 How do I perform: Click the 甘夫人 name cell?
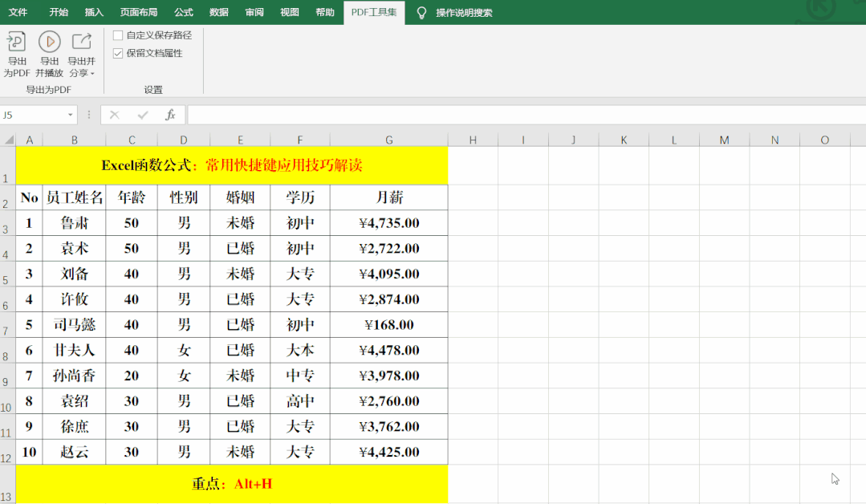click(74, 351)
